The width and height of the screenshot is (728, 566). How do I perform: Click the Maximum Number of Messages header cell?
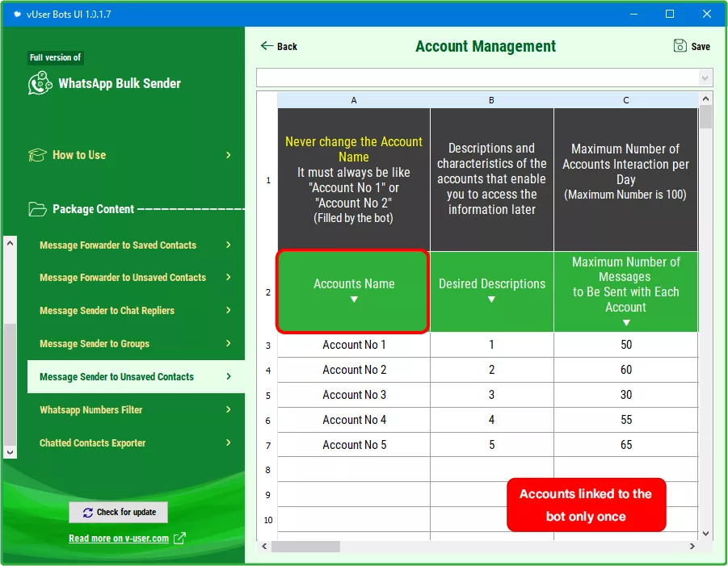626,291
